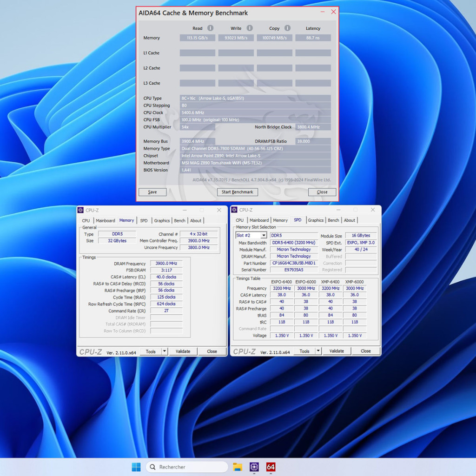Open Bench tab in right CPU-Z window

[x=334, y=220]
